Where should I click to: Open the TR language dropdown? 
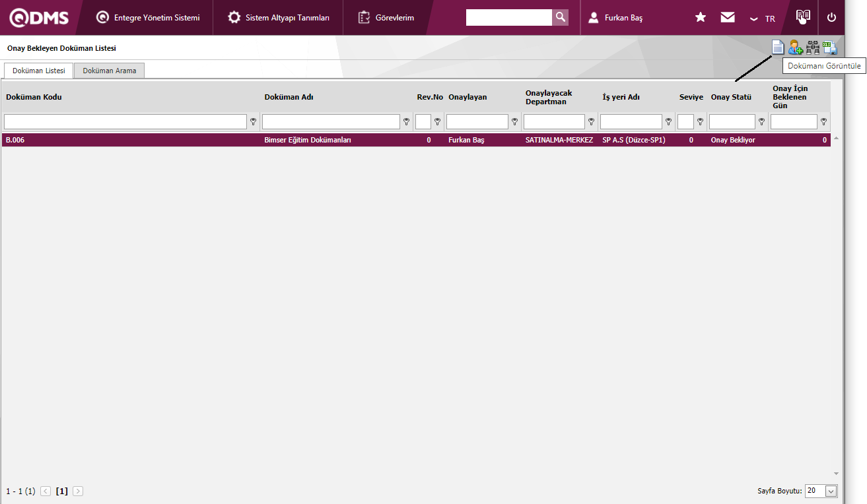pyautogui.click(x=763, y=18)
